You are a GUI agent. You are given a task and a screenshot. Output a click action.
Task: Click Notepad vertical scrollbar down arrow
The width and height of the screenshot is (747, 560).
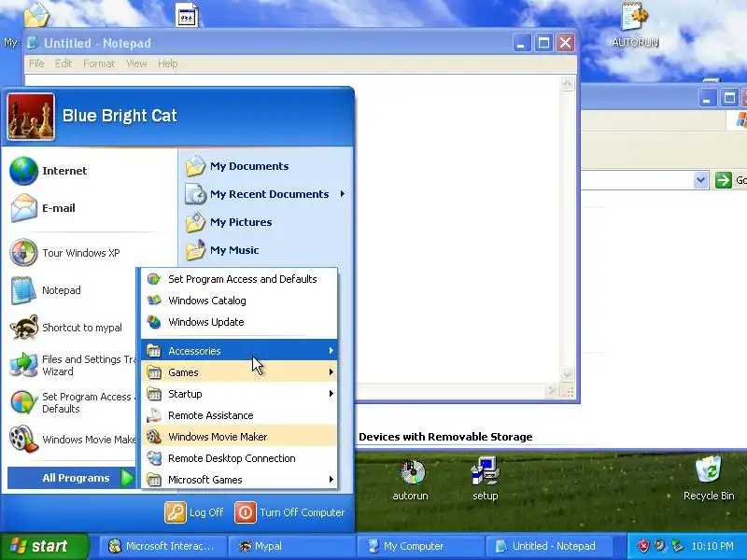[x=567, y=374]
